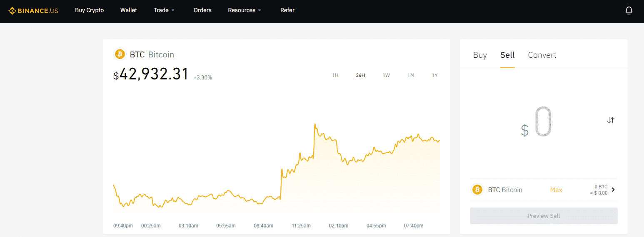Viewport: 644px width, 237px height.
Task: Switch to the Convert tab
Action: 542,55
